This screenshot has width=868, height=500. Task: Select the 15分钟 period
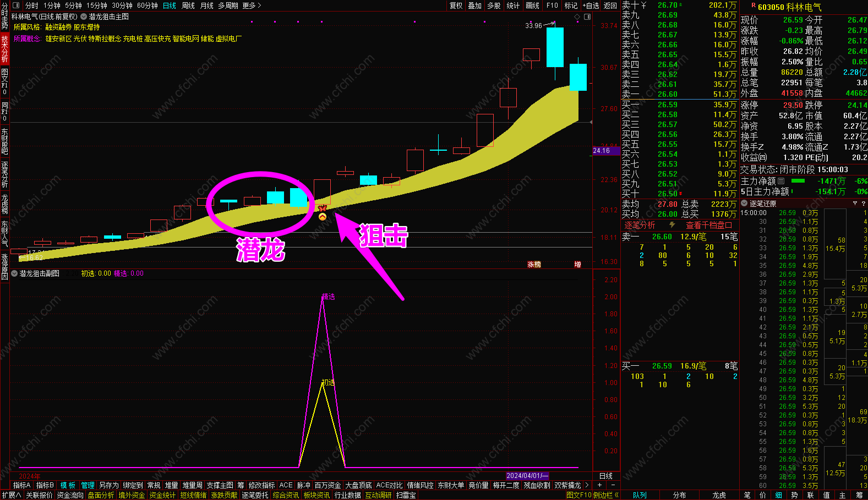[x=97, y=6]
